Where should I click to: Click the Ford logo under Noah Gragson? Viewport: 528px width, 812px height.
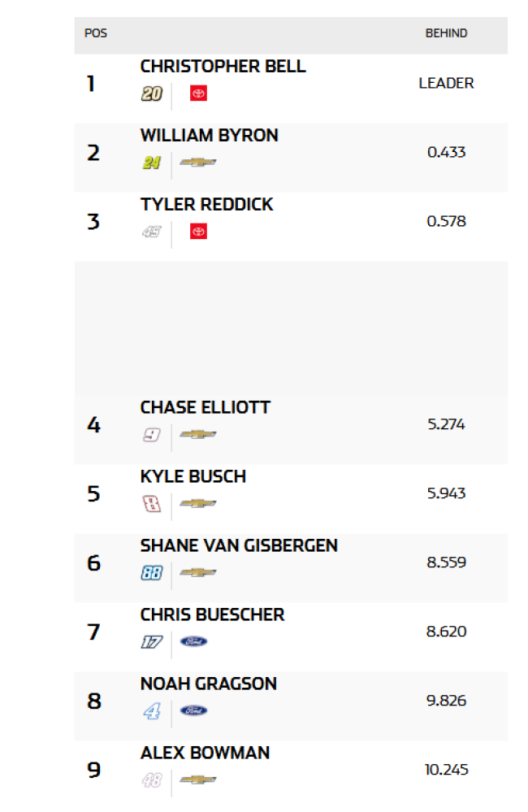193,711
